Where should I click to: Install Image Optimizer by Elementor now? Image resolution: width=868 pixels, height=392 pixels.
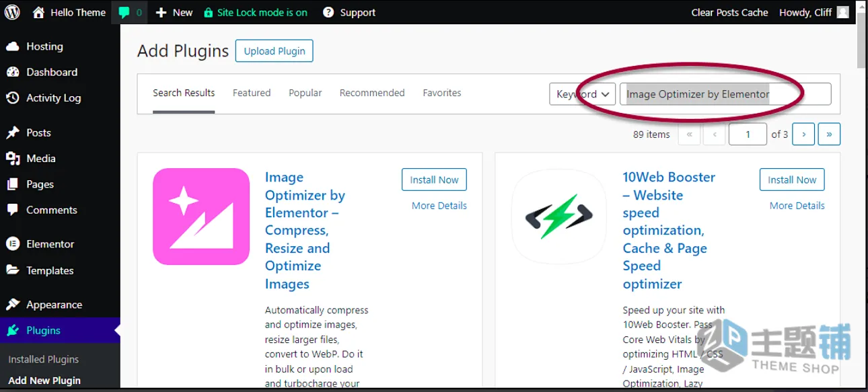pos(434,180)
